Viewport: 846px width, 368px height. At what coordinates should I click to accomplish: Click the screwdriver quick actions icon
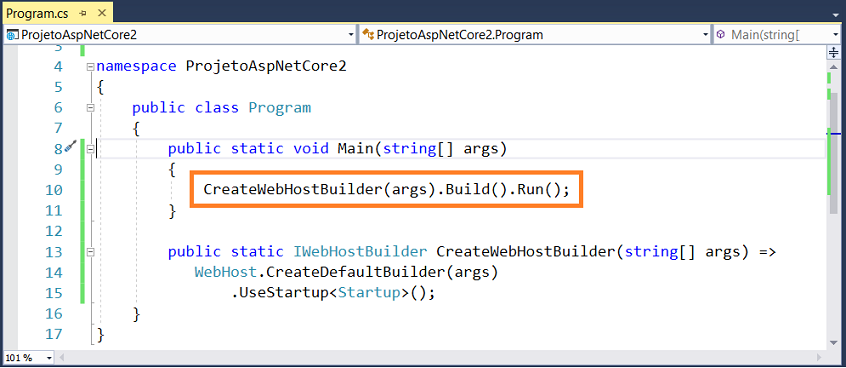click(70, 147)
